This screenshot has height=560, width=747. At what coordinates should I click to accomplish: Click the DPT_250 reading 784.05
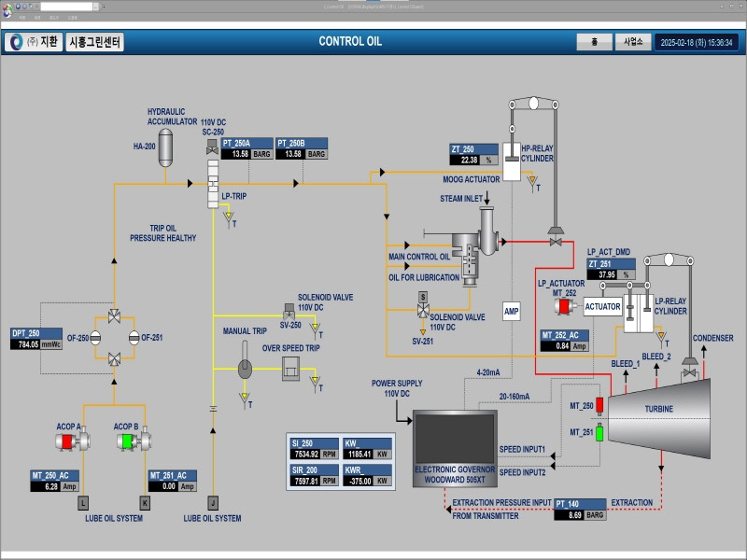(x=25, y=344)
